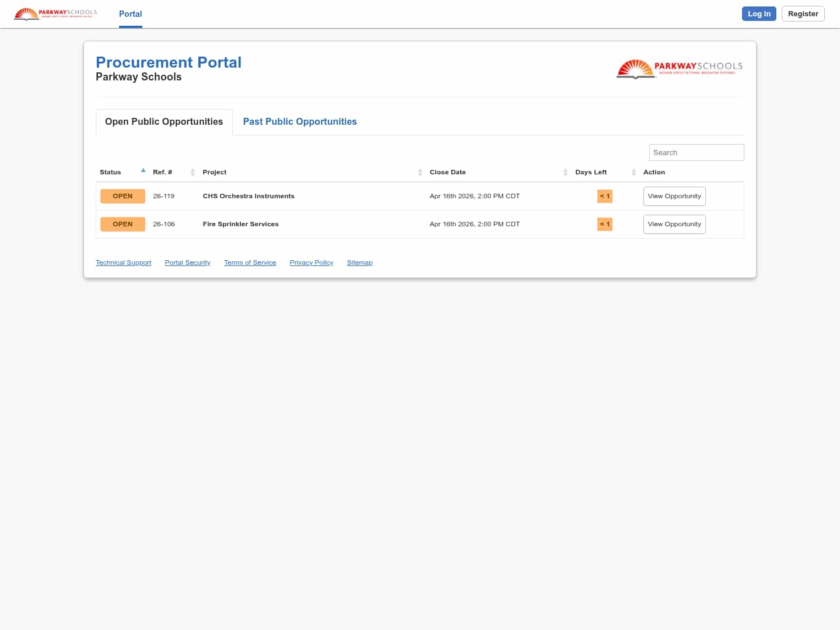Open the Fire Sprinkler Services opportunity
Screen dimensions: 840x630
(674, 224)
